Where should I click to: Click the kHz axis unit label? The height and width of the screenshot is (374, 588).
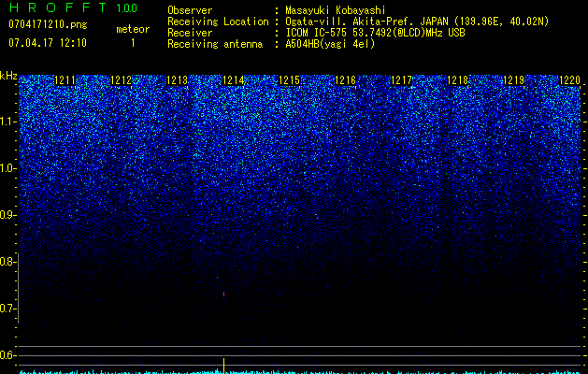(x=8, y=76)
